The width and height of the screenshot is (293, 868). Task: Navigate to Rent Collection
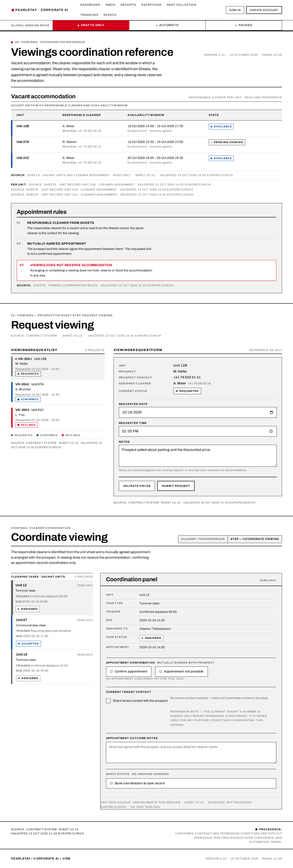[181, 5]
